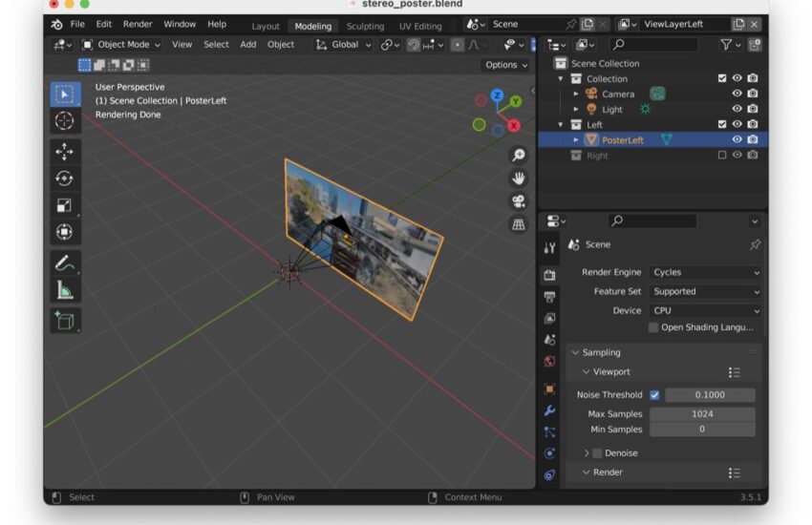This screenshot has height=525, width=812.
Task: Activate the Measure tool
Action: click(x=64, y=289)
